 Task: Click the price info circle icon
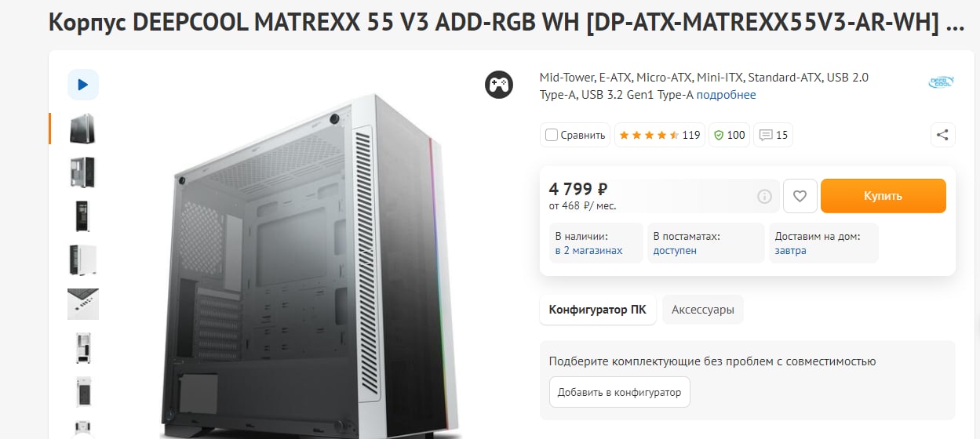(x=764, y=196)
